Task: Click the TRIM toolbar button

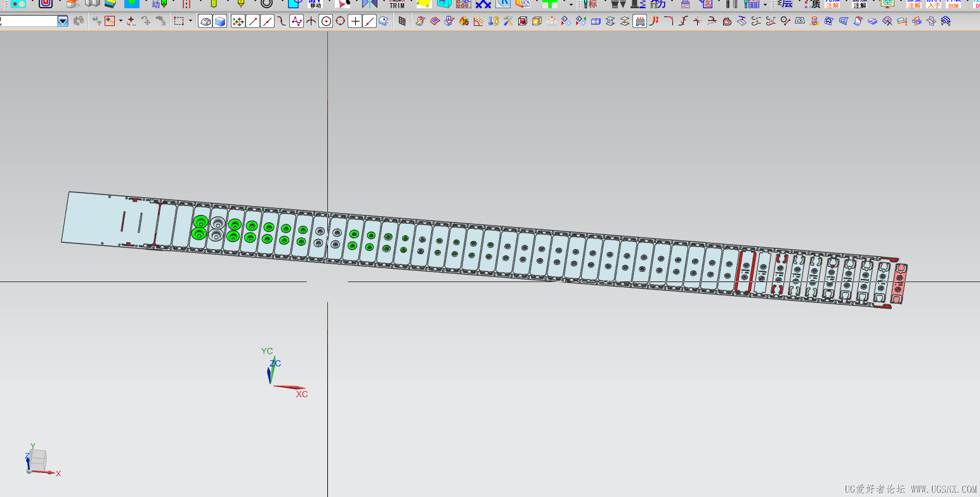Action: click(396, 4)
